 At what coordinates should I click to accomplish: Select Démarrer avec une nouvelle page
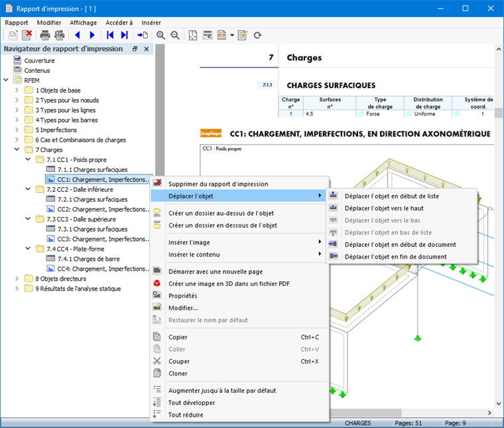(x=240, y=271)
